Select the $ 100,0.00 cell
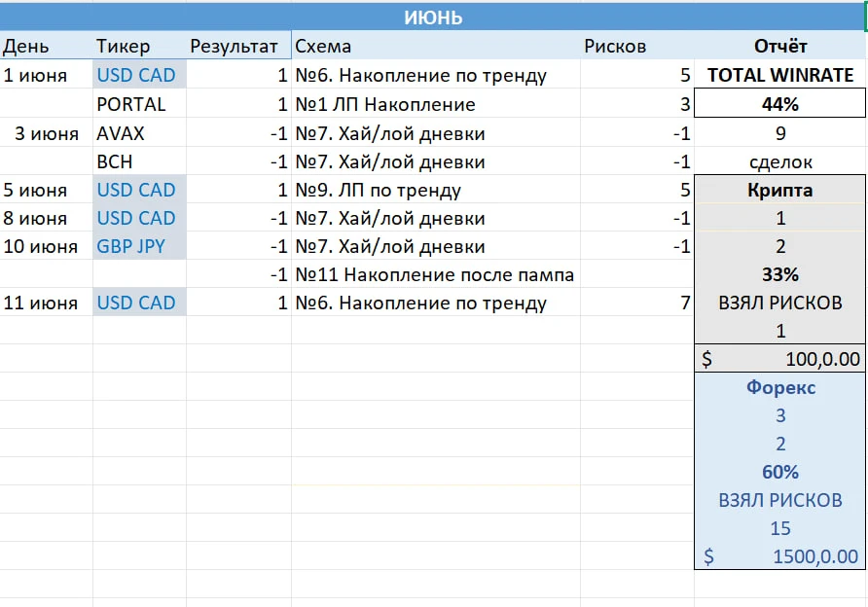Image resolution: width=868 pixels, height=607 pixels. pyautogui.click(x=780, y=359)
